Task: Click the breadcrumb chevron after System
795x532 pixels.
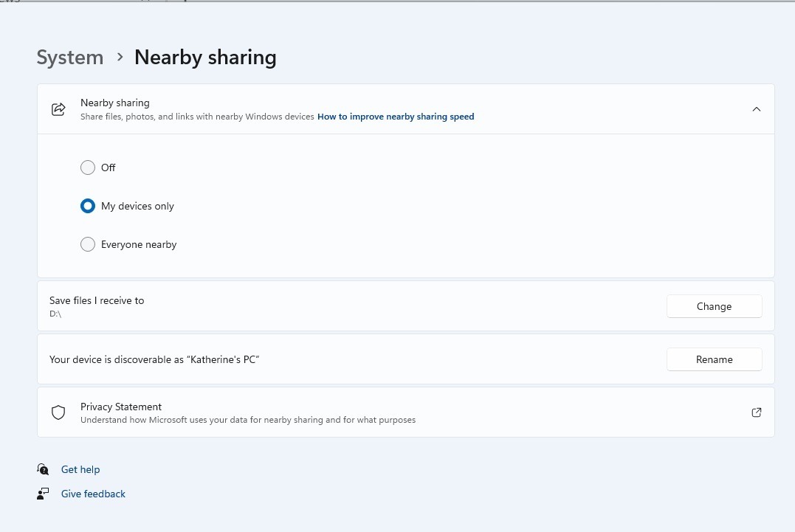Action: tap(120, 58)
